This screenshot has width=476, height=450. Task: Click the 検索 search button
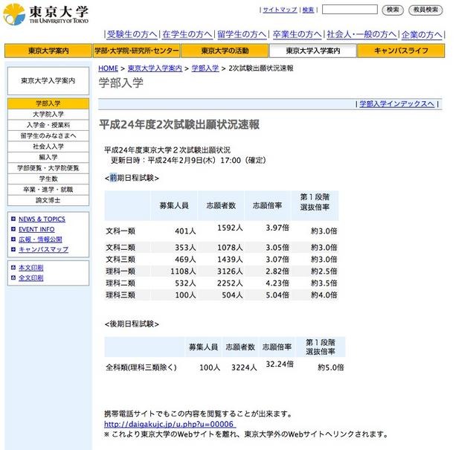[x=393, y=10]
